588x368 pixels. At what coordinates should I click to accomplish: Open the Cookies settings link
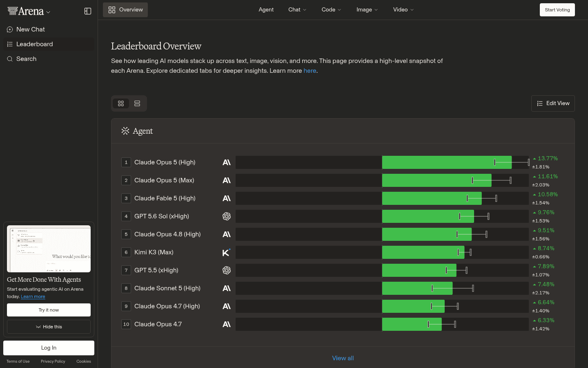pyautogui.click(x=84, y=361)
